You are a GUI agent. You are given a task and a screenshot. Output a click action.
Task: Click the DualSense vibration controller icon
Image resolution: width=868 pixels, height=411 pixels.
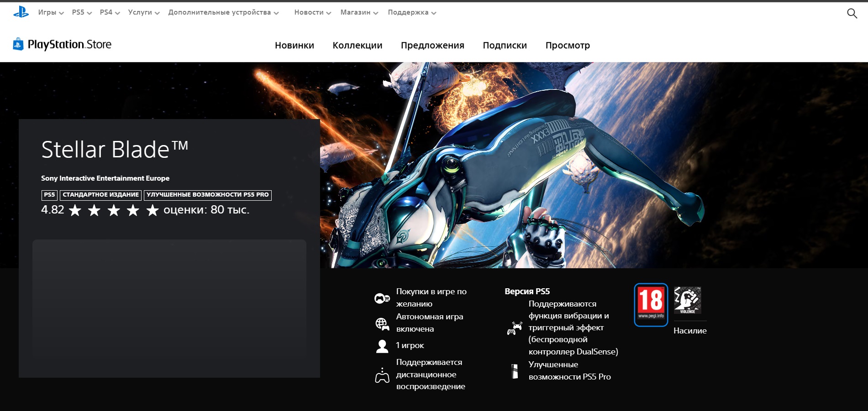point(515,328)
